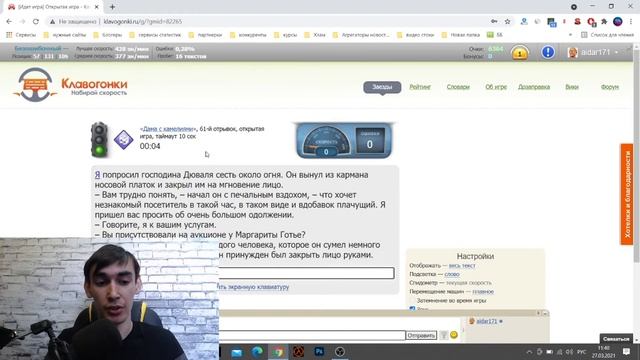Screen dimensions: 640x360
Task: Toggle Затемнение во время игры checkbox
Action: [x=412, y=300]
